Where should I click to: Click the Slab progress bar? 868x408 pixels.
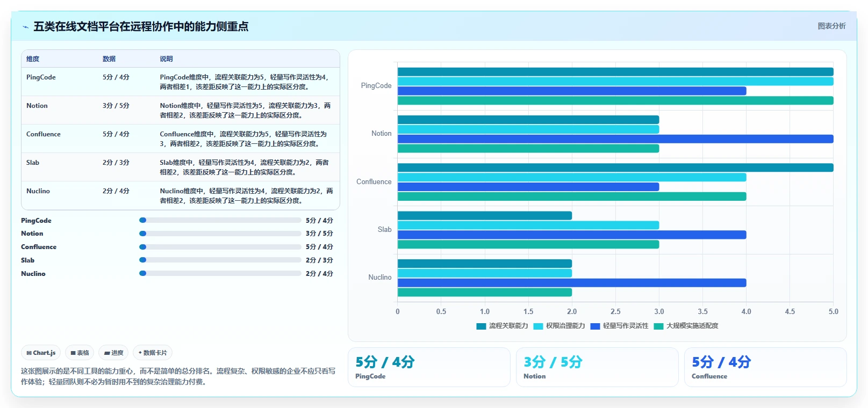tap(220, 260)
